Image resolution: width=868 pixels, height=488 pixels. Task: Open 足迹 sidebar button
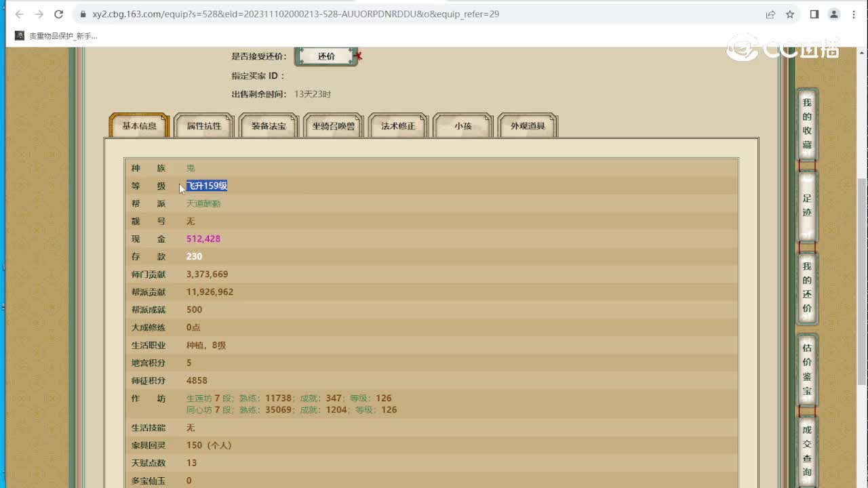tap(807, 205)
